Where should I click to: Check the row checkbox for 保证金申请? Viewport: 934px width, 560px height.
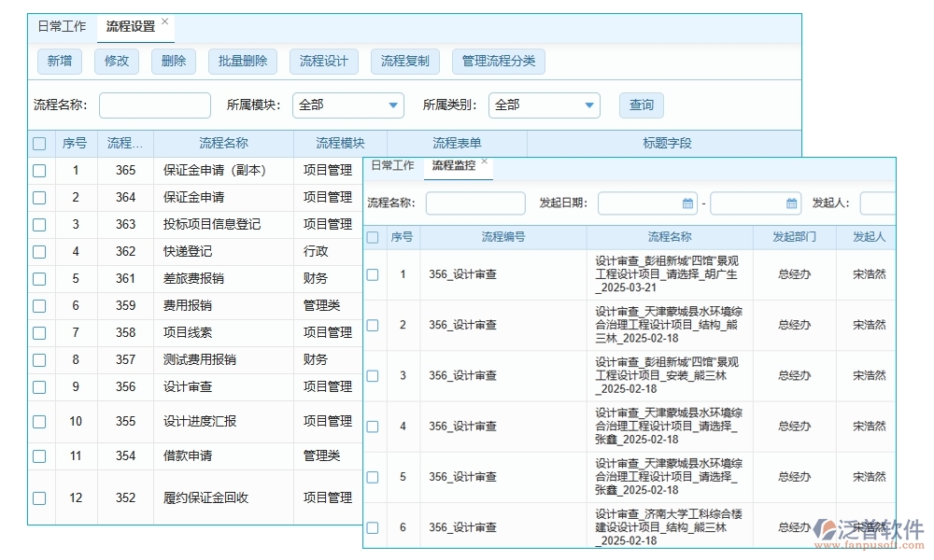39,197
